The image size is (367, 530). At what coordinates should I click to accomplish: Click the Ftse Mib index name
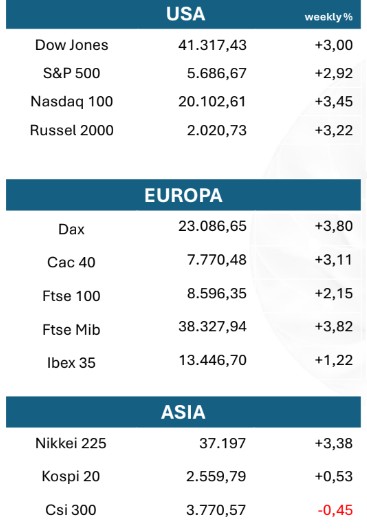(x=71, y=330)
